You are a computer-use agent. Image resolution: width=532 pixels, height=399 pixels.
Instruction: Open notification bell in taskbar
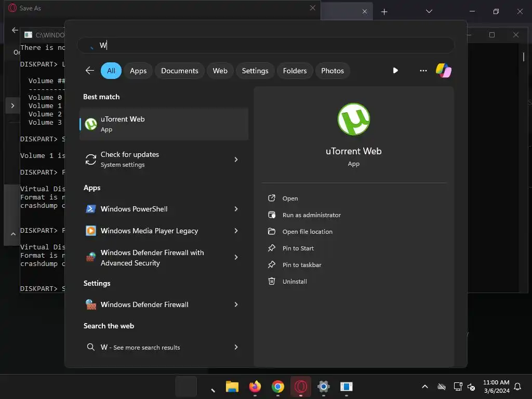(518, 387)
